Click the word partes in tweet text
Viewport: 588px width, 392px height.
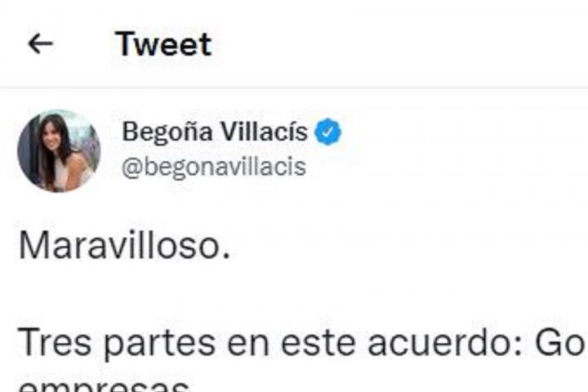tap(160, 344)
